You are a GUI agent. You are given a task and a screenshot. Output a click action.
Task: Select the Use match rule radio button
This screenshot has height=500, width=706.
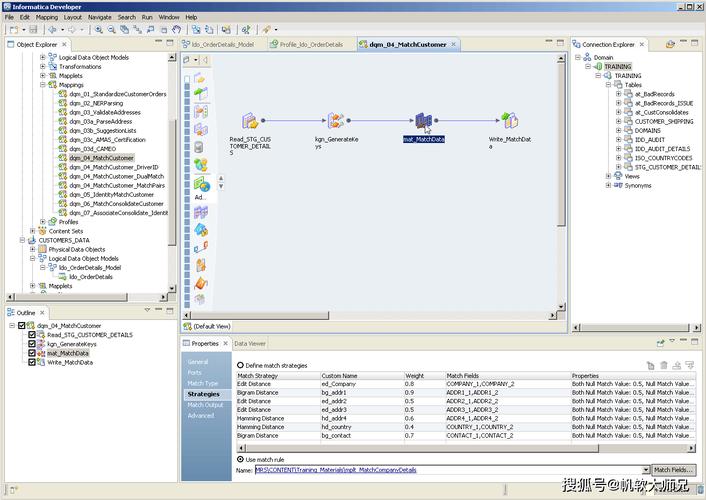[x=240, y=459]
